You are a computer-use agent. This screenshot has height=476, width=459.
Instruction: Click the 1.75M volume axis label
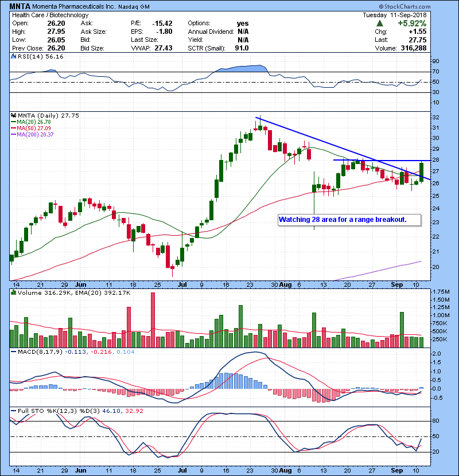pyautogui.click(x=441, y=292)
